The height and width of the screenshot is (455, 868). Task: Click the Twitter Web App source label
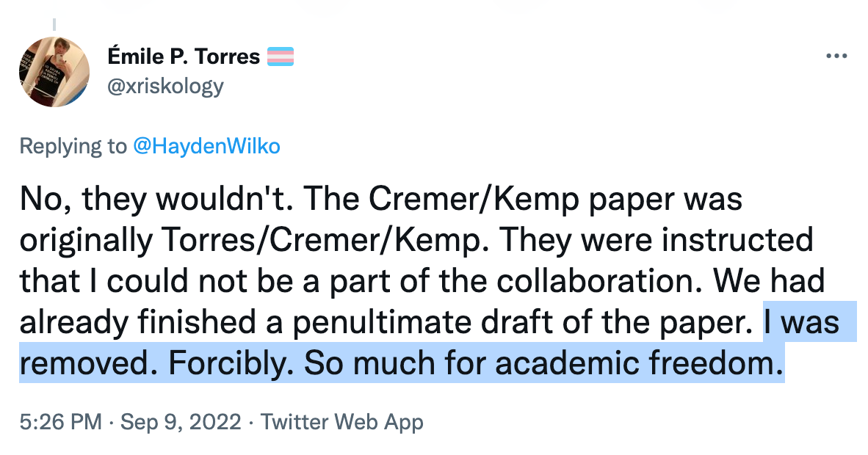(344, 422)
